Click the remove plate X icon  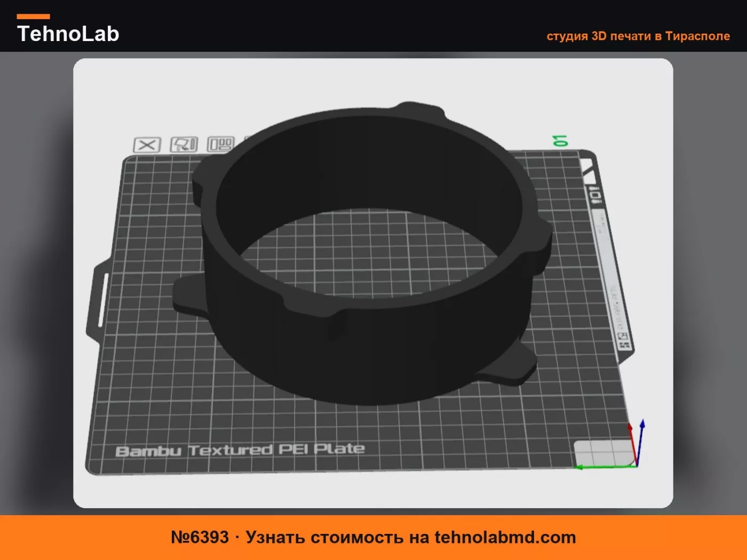click(x=147, y=145)
